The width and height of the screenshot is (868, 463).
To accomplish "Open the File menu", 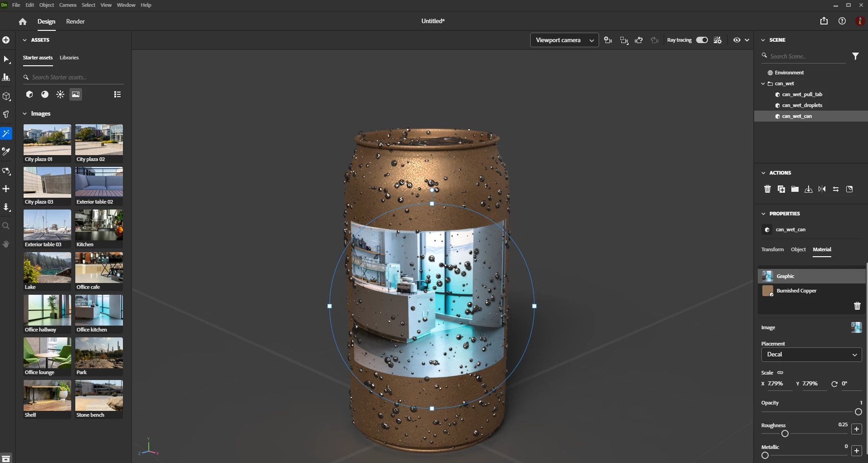I will click(x=16, y=5).
